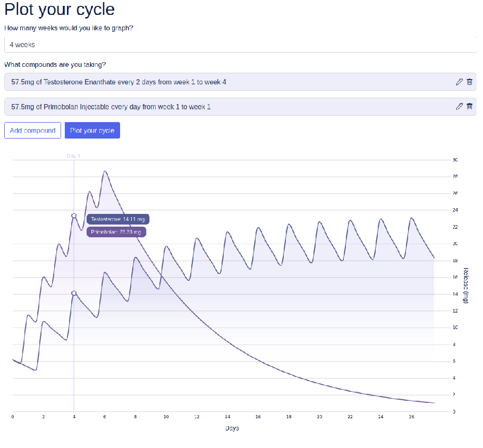Click the upper hollow data point on Day 4

point(74,216)
